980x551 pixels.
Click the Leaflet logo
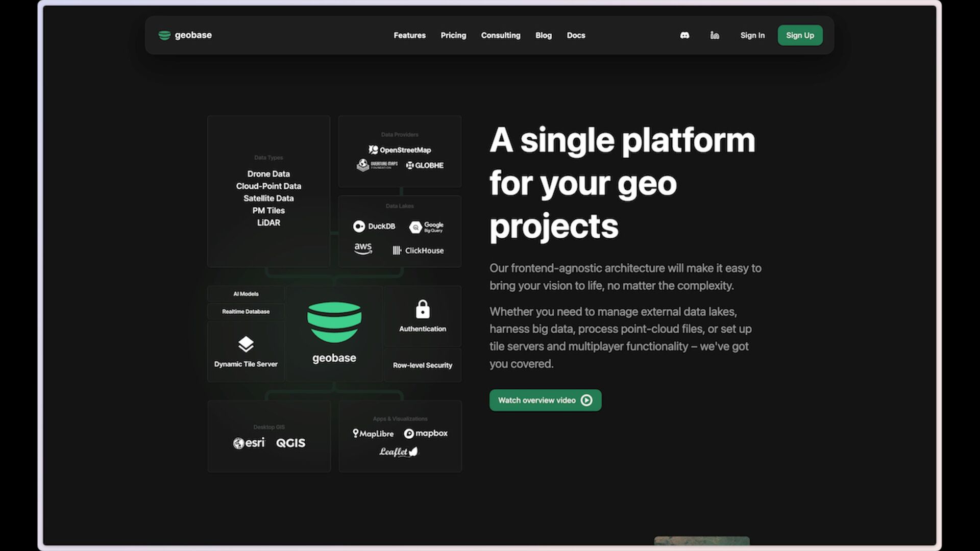399,452
